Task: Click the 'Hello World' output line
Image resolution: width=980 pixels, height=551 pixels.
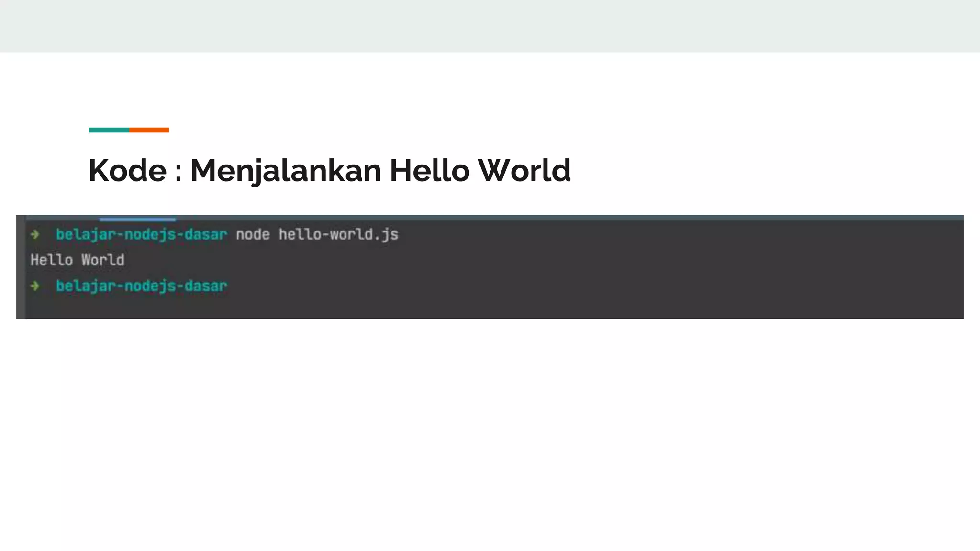Action: pyautogui.click(x=78, y=260)
